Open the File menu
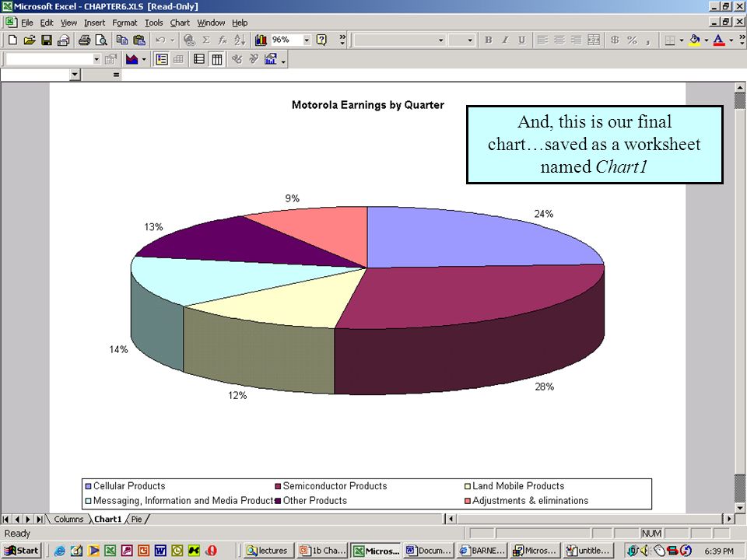 (x=26, y=23)
